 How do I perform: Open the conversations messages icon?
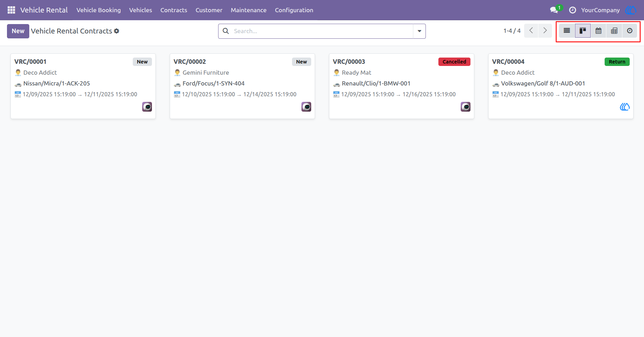(x=554, y=10)
